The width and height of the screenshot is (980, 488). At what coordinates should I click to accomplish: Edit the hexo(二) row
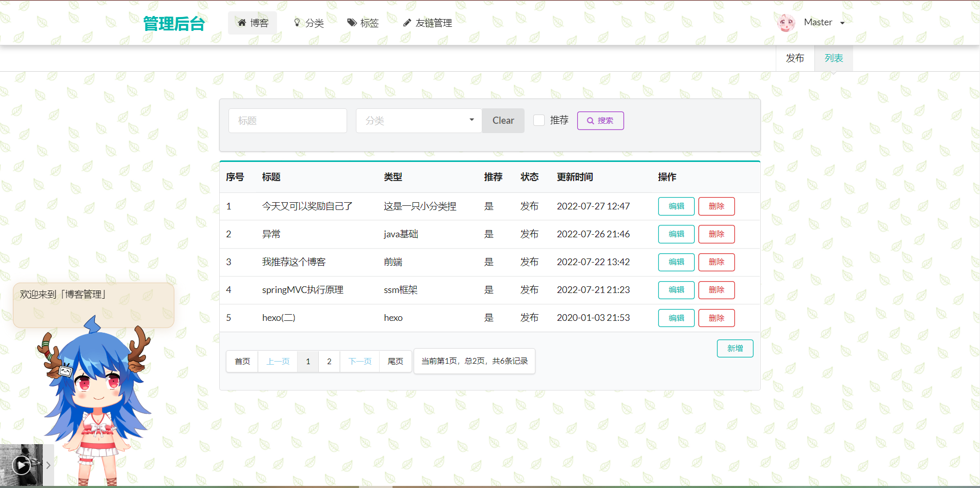[676, 318]
